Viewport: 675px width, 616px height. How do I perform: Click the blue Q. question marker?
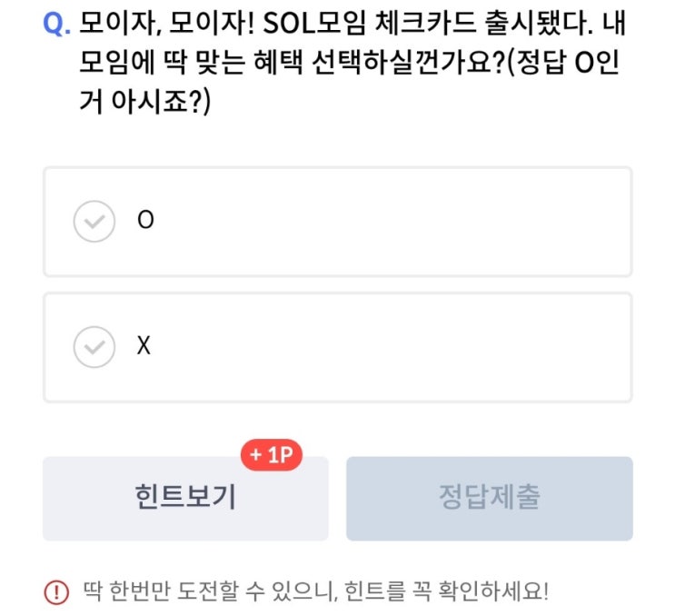tap(56, 22)
